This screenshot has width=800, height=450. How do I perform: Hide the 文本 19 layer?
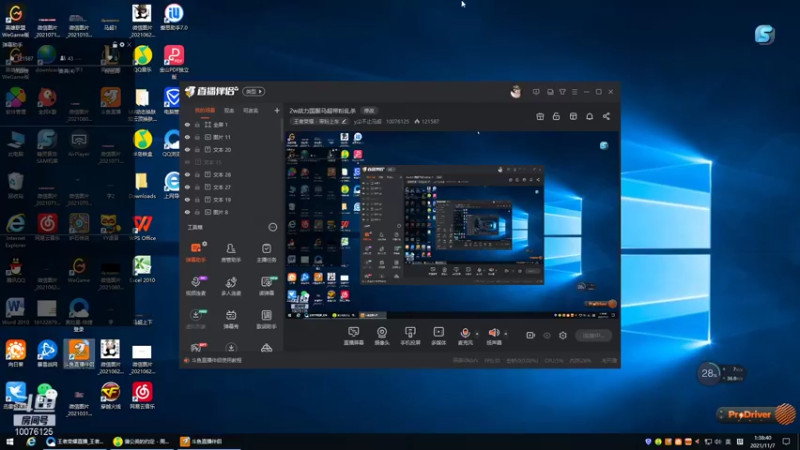coord(187,199)
